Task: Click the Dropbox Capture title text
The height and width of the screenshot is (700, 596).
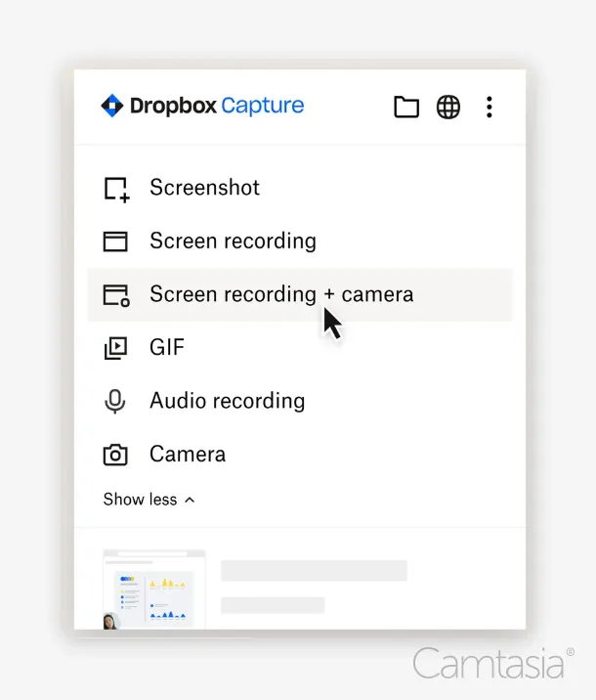Action: coord(217,107)
